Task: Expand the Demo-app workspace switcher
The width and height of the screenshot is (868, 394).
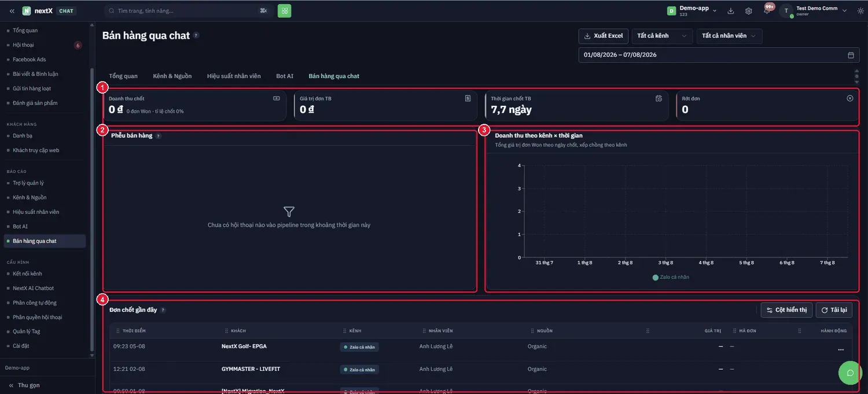Action: (692, 10)
